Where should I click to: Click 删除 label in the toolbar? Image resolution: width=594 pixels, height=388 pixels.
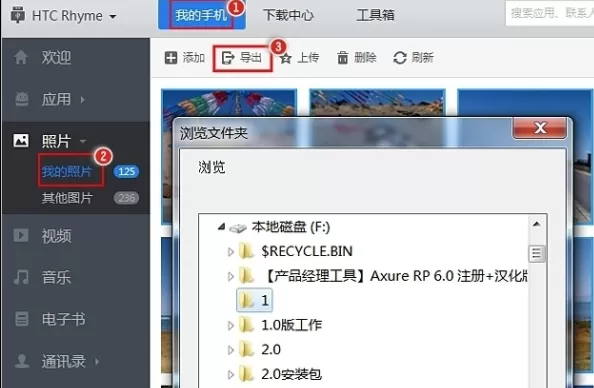pos(365,58)
